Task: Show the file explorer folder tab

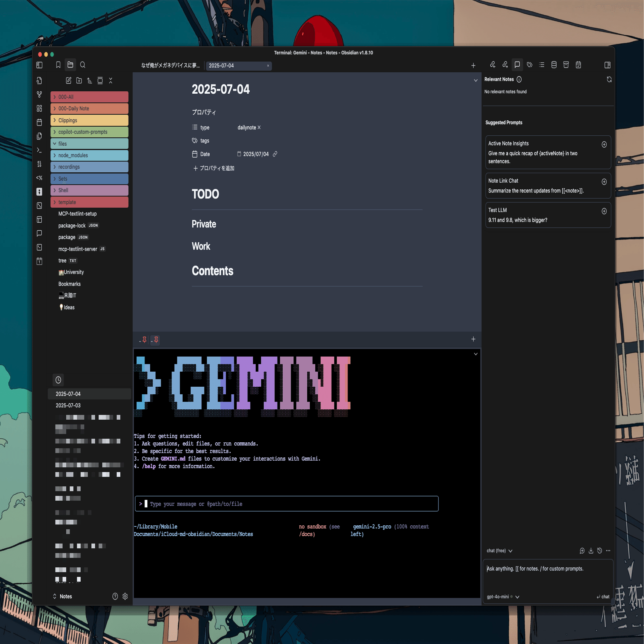Action: point(70,65)
